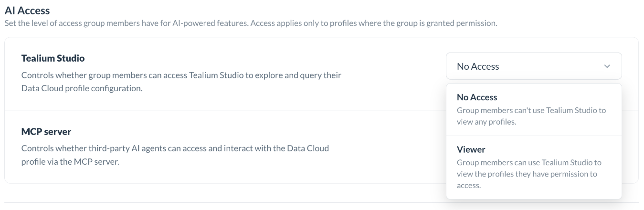Open the Tealium Studio access dropdown
This screenshot has width=644, height=210.
(x=534, y=66)
